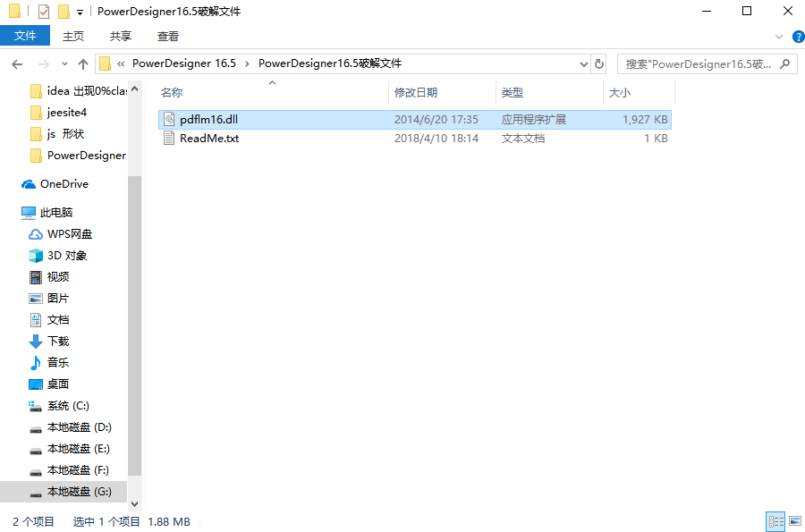Click the ReadMe.txt document icon

[169, 138]
